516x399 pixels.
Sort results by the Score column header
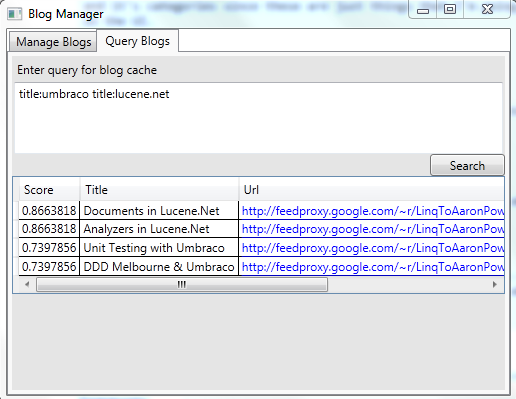49,190
